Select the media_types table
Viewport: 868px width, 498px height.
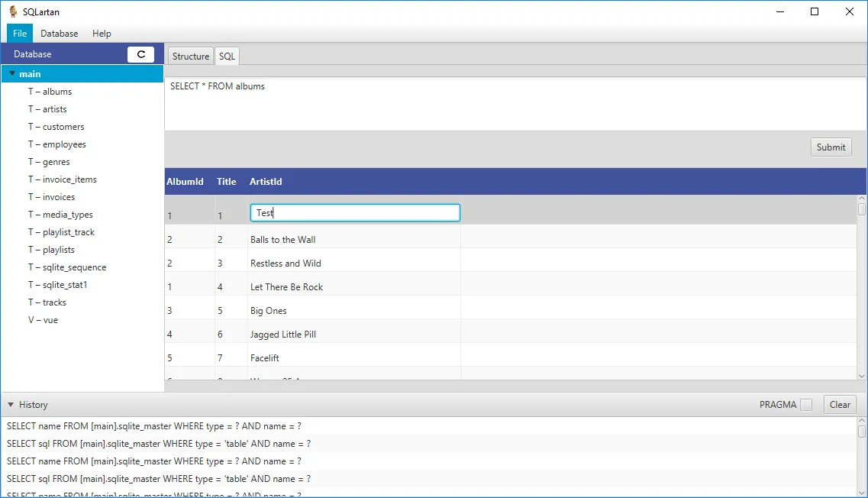point(82,215)
